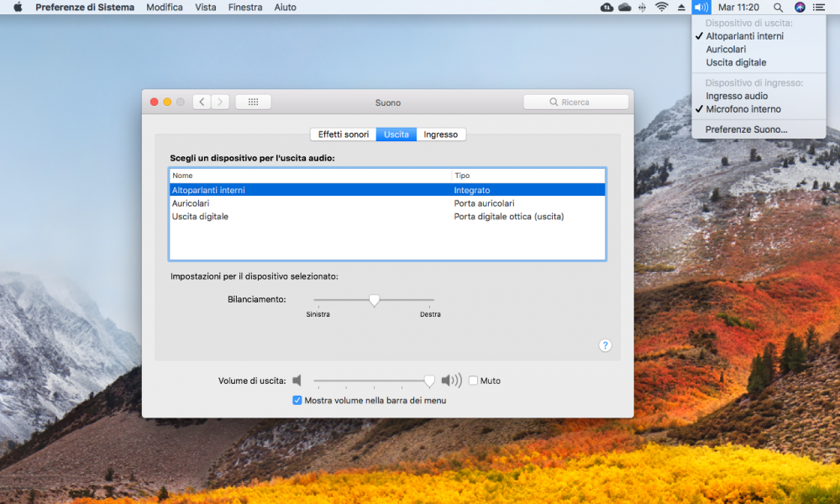The height and width of the screenshot is (504, 840).
Task: Go forward with the right arrow
Action: click(220, 102)
